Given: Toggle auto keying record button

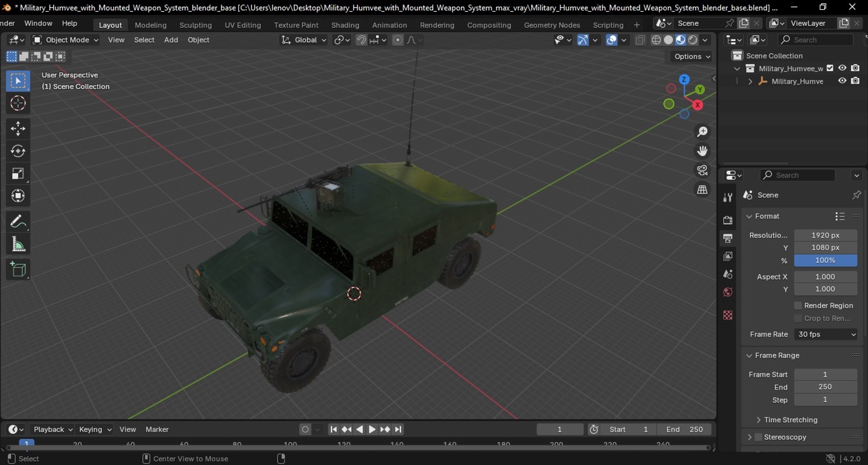Looking at the screenshot, I should coord(306,430).
